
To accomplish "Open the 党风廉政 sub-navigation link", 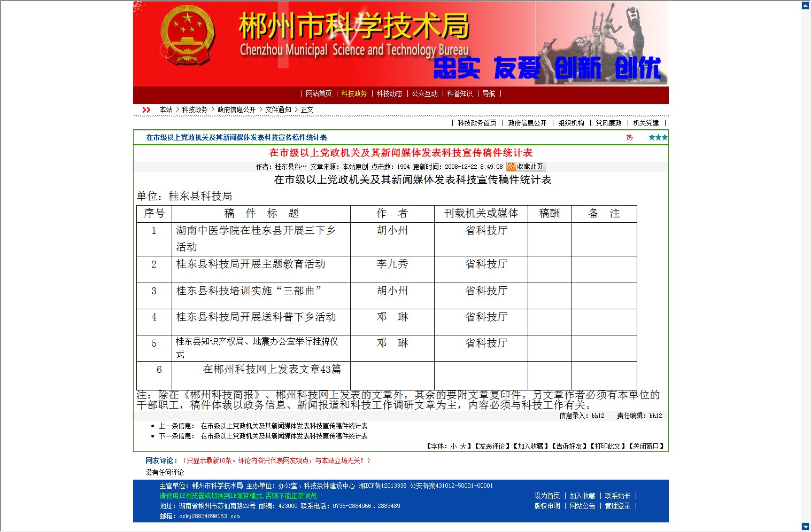I will point(608,123).
